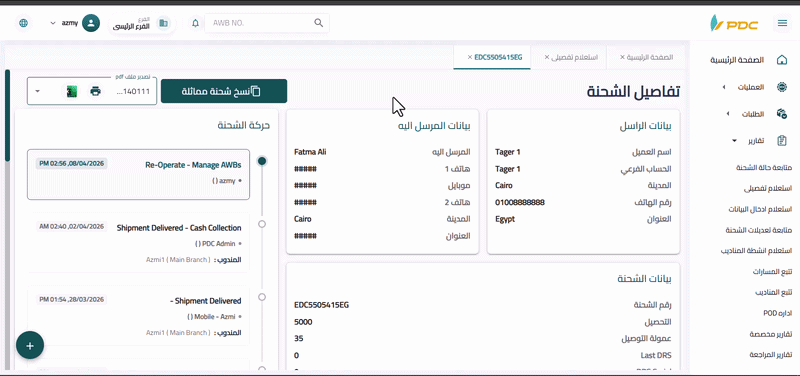Viewport: 800px width, 376px height.
Task: Select Shipment Delivered - Cash Collection entry
Action: pyautogui.click(x=138, y=243)
